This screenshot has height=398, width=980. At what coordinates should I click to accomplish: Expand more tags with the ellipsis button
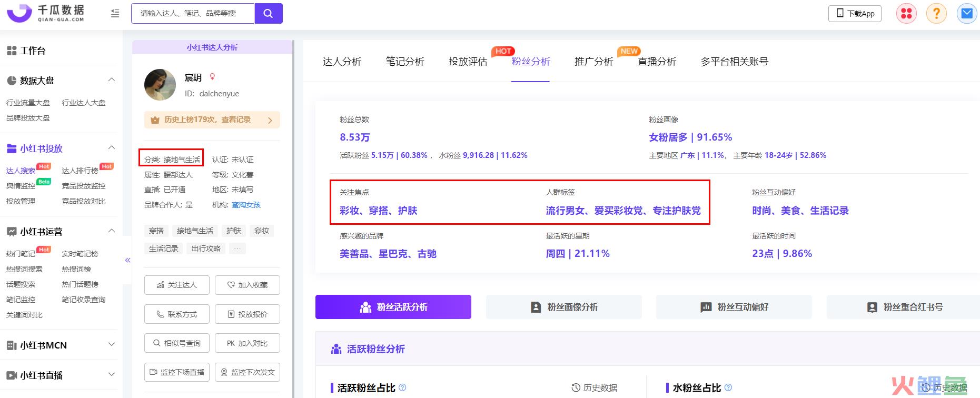237,248
